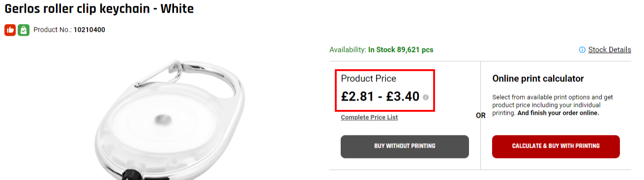Click the Product Price label

pyautogui.click(x=369, y=78)
